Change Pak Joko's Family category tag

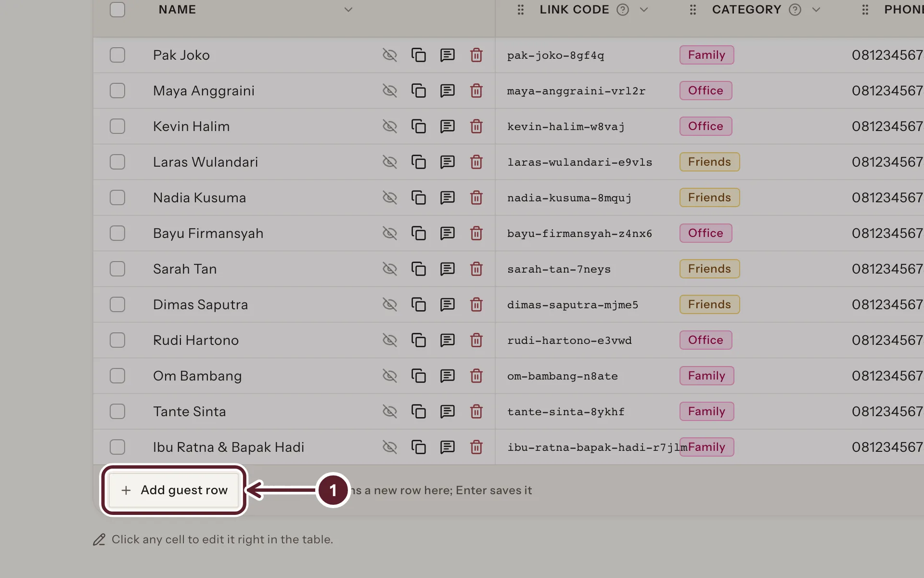(706, 55)
